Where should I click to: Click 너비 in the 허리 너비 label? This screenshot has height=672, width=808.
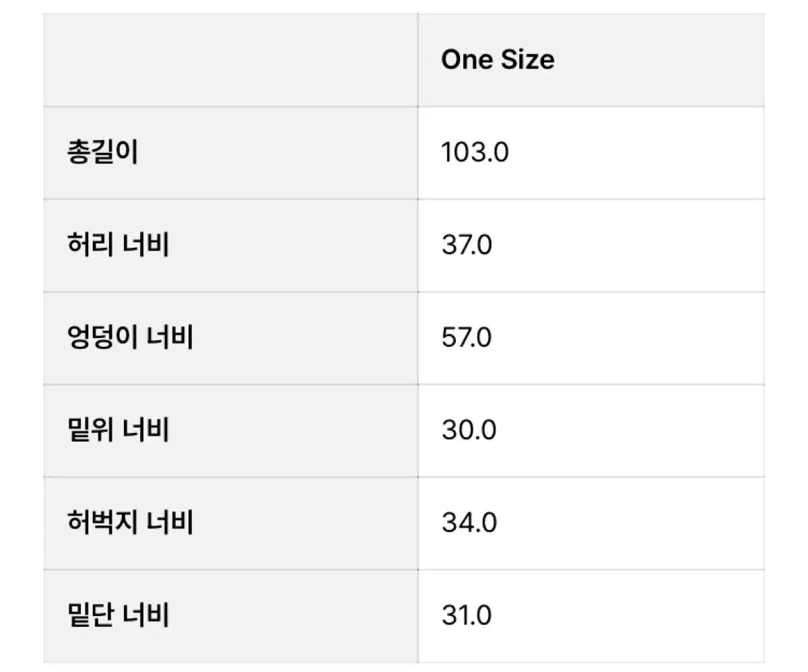pyautogui.click(x=146, y=244)
